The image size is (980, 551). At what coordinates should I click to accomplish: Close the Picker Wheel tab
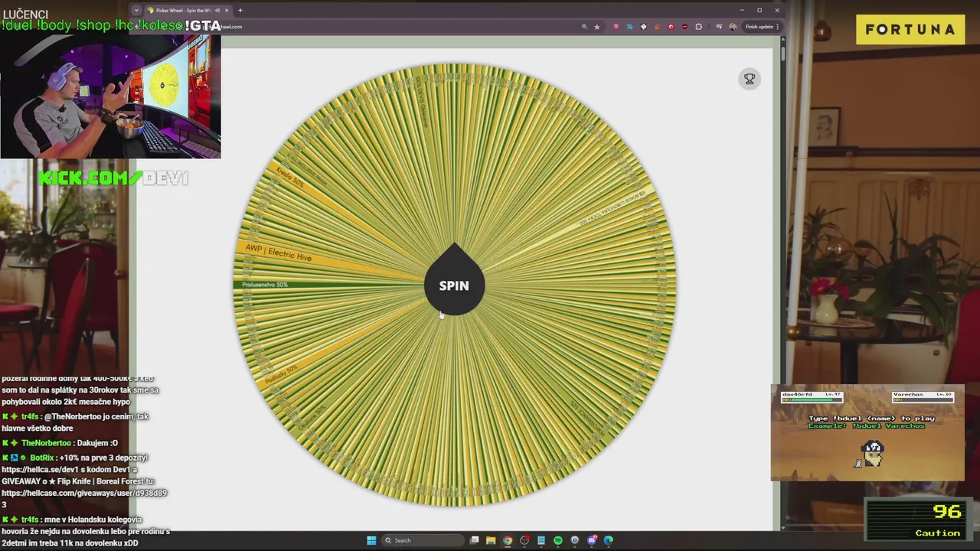[227, 10]
